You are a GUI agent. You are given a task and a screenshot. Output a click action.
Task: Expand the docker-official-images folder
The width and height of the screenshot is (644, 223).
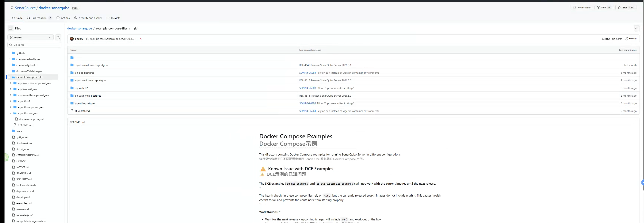tap(9, 71)
